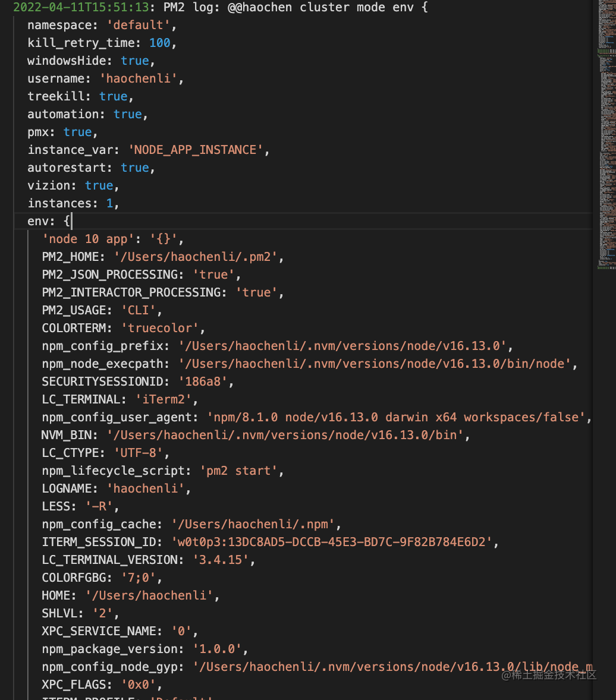Click the LC_CTYPE: 'UTF-8' line
Screen dimensions: 616x700
pos(105,453)
